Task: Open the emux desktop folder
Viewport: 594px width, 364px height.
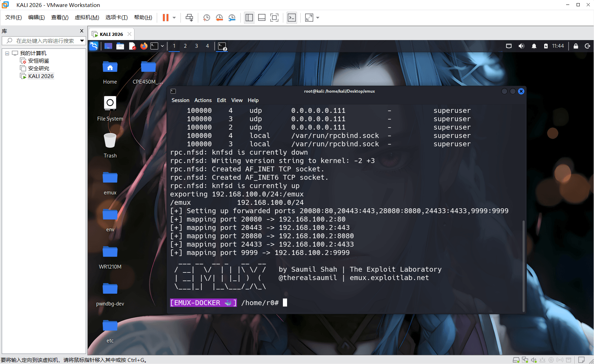Action: [110, 183]
